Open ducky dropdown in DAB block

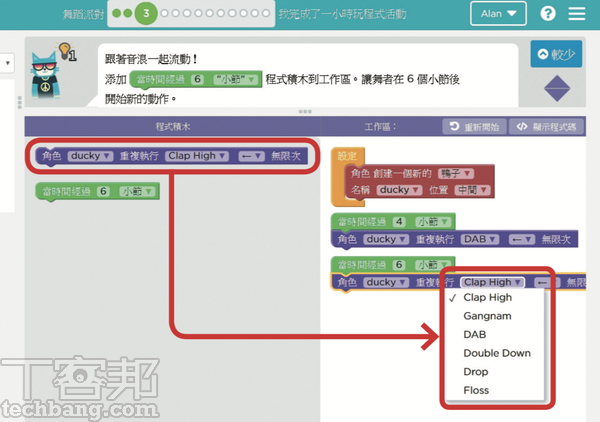click(386, 239)
